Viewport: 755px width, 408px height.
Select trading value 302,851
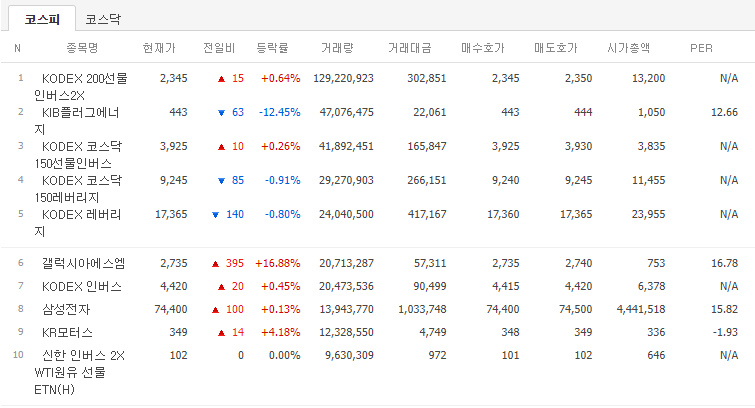[x=427, y=78]
